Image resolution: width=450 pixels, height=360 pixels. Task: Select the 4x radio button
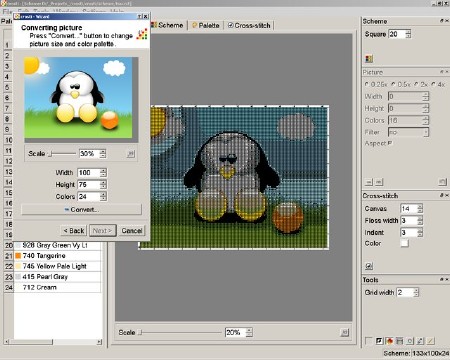(434, 84)
